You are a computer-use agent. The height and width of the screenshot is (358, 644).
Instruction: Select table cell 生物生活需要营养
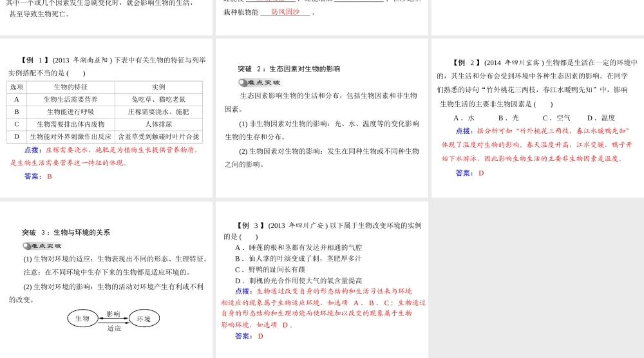tap(71, 99)
